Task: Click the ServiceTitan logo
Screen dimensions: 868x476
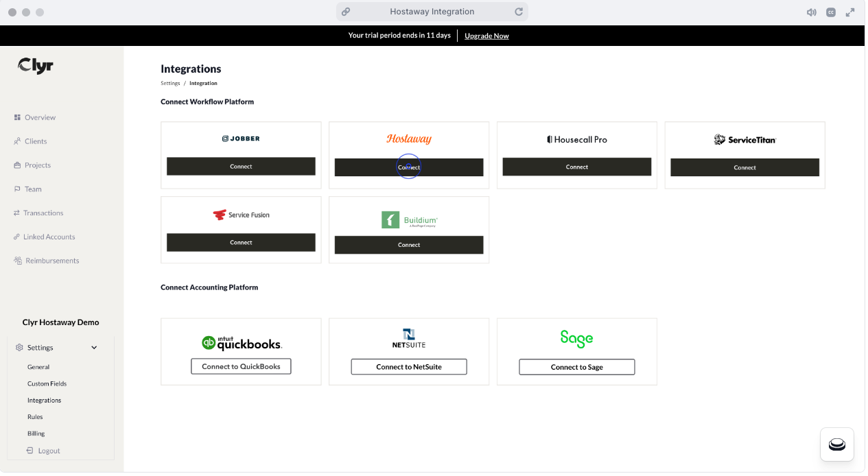Action: click(x=745, y=140)
